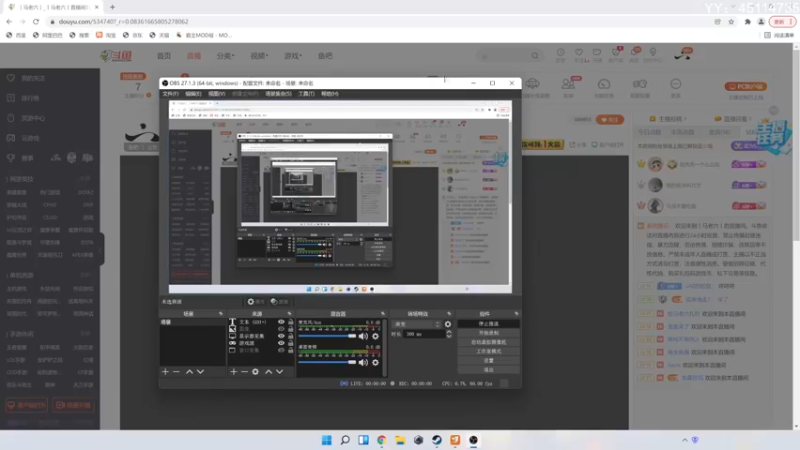This screenshot has width=800, height=450.
Task: Click the Stop Streaming button in OBS Controls
Action: click(488, 324)
